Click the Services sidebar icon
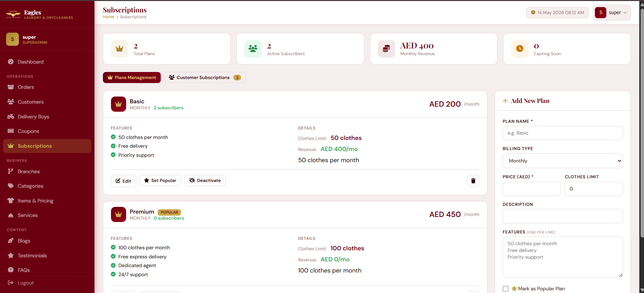 pos(11,215)
